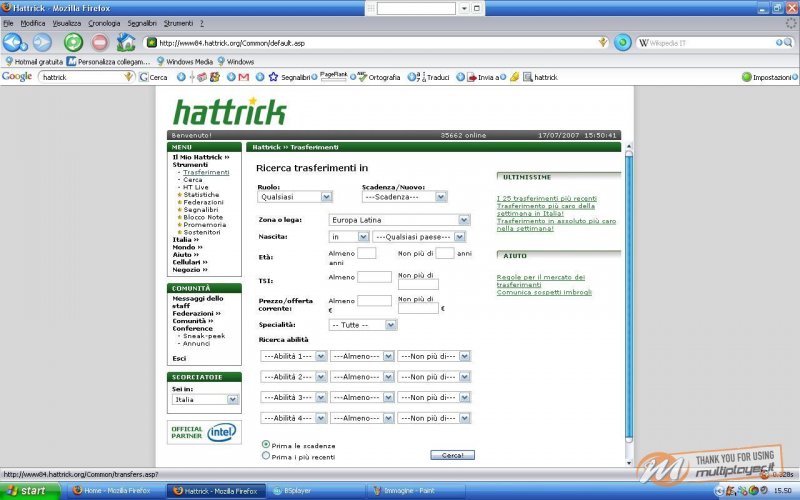Open the Ruolo 'Qualsiasi' dropdown

tap(294, 197)
